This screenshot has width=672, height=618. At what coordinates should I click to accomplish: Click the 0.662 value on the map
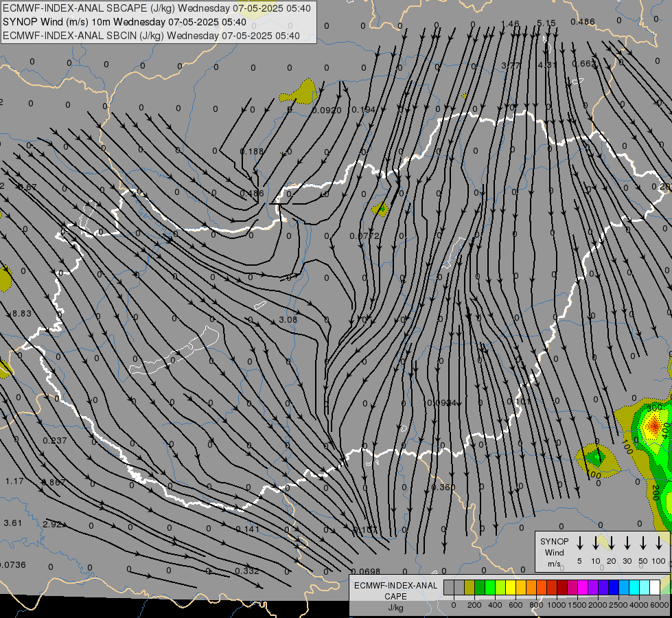tap(583, 63)
